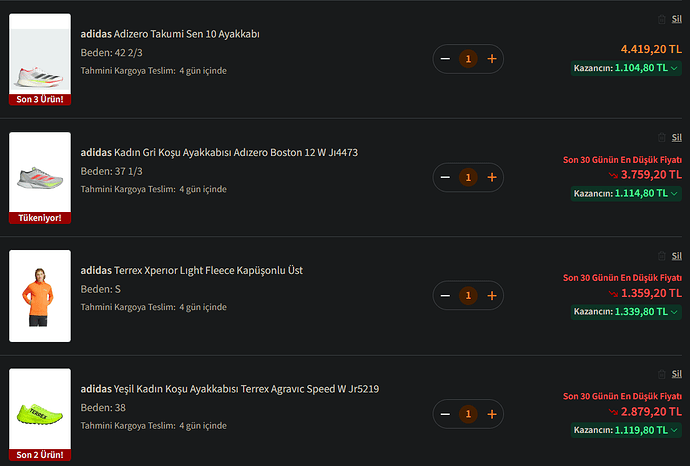The height and width of the screenshot is (466, 690).
Task: Increase quantity of Adizero Boston 12 W
Action: point(491,178)
